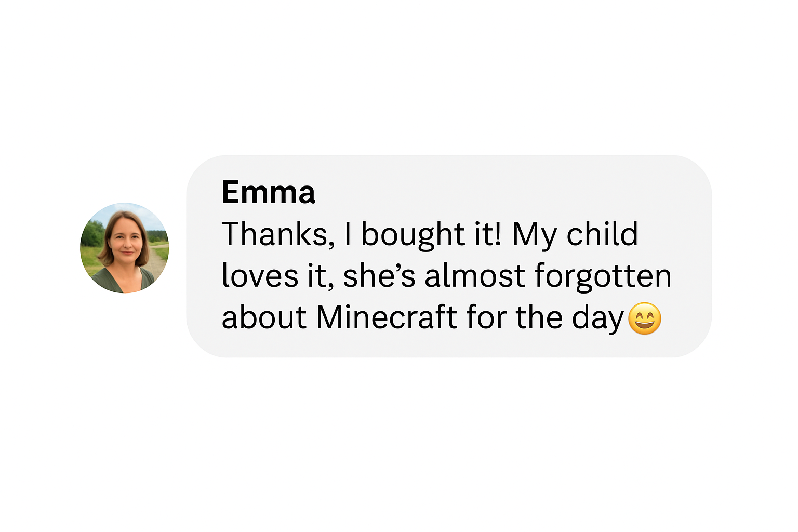Click the word 'it!' on the first line

(488, 234)
